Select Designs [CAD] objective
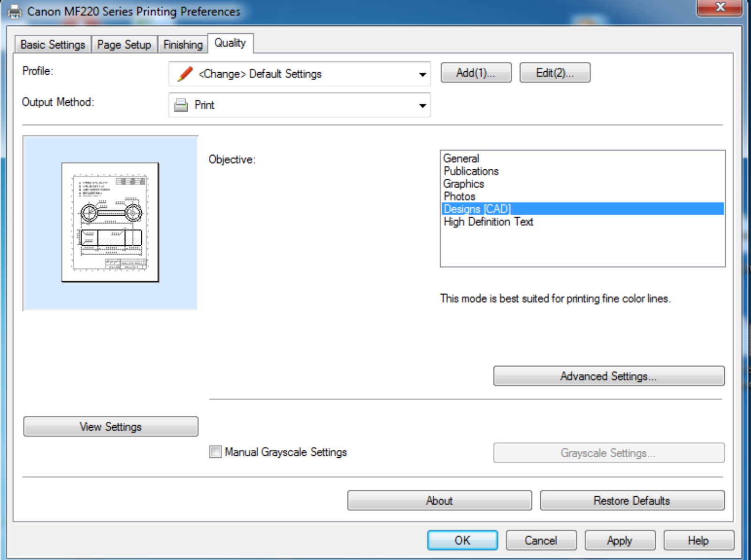Viewport: 751px width, 560px height. 582,209
